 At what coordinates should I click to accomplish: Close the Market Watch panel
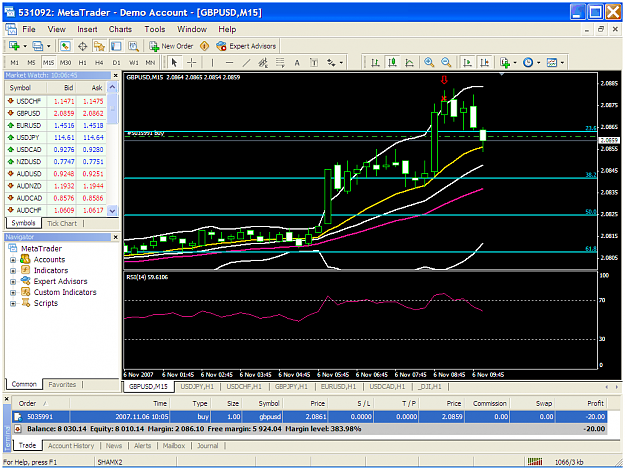click(116, 75)
